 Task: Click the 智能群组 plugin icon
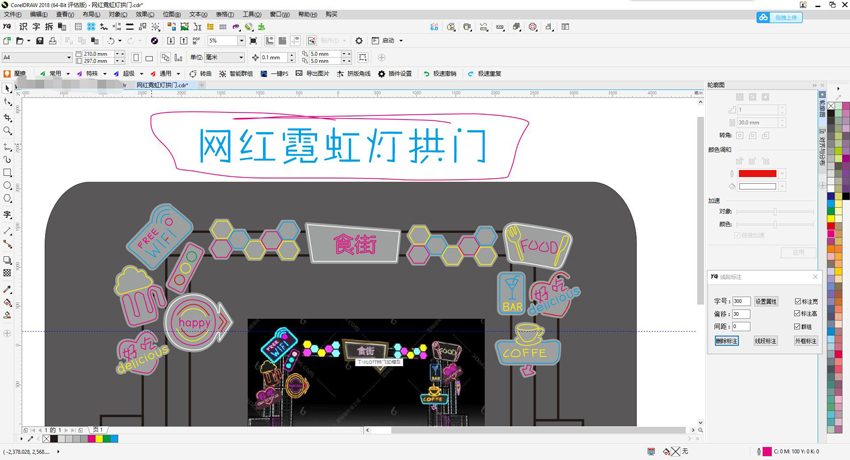coord(222,74)
